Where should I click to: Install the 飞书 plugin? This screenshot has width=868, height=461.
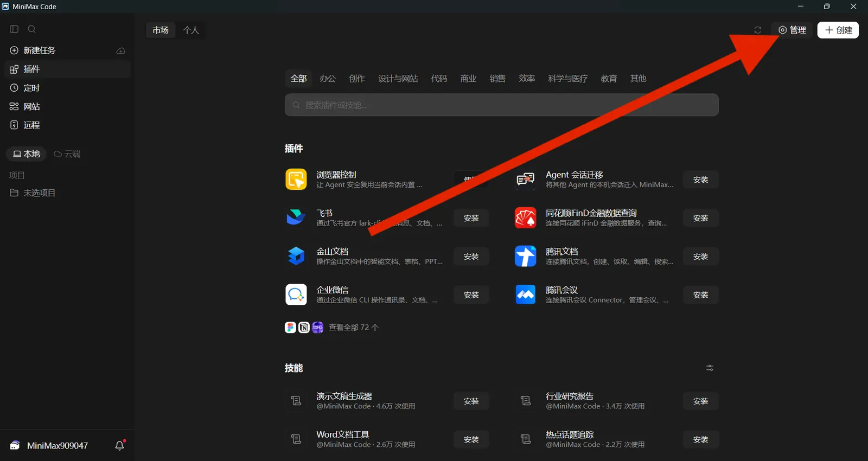(471, 218)
